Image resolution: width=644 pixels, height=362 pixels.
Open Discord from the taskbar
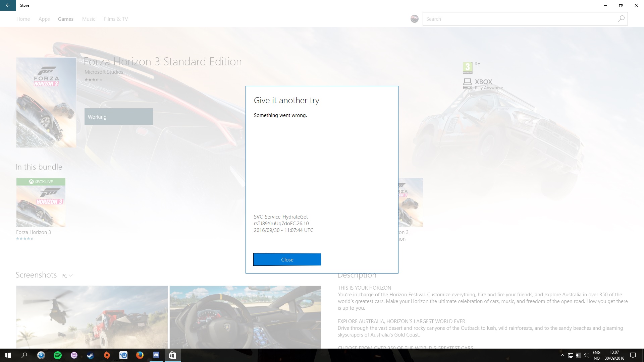156,355
